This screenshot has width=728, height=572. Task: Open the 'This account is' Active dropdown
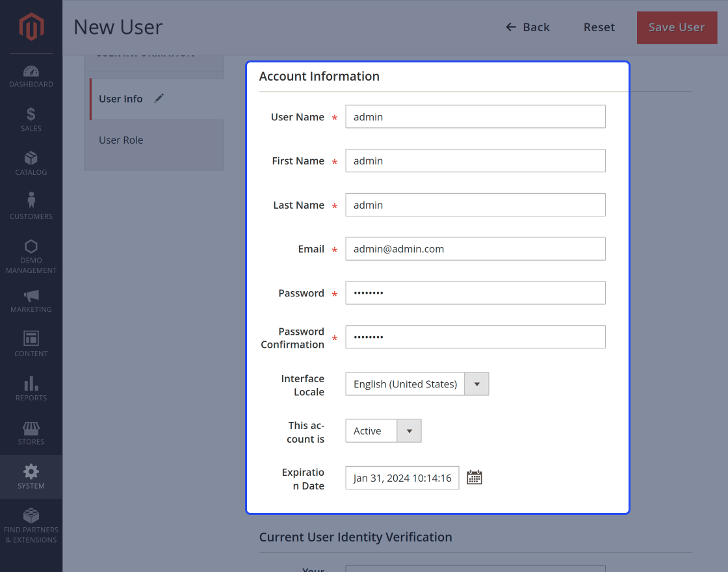(383, 431)
